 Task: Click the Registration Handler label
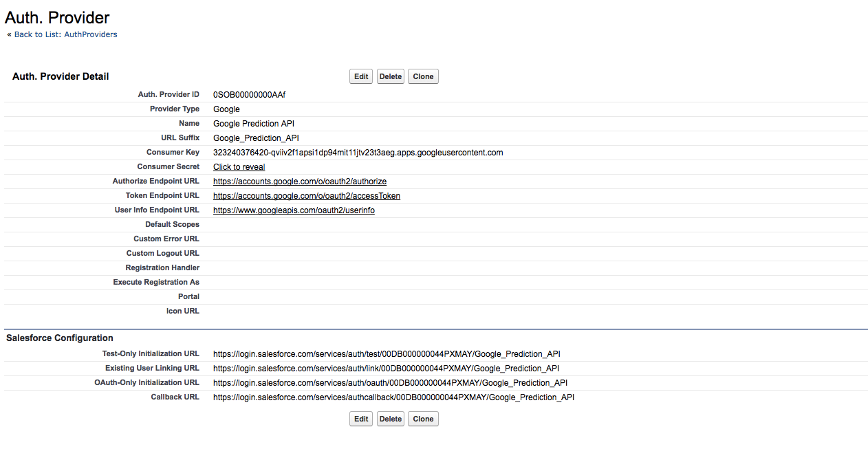(162, 268)
